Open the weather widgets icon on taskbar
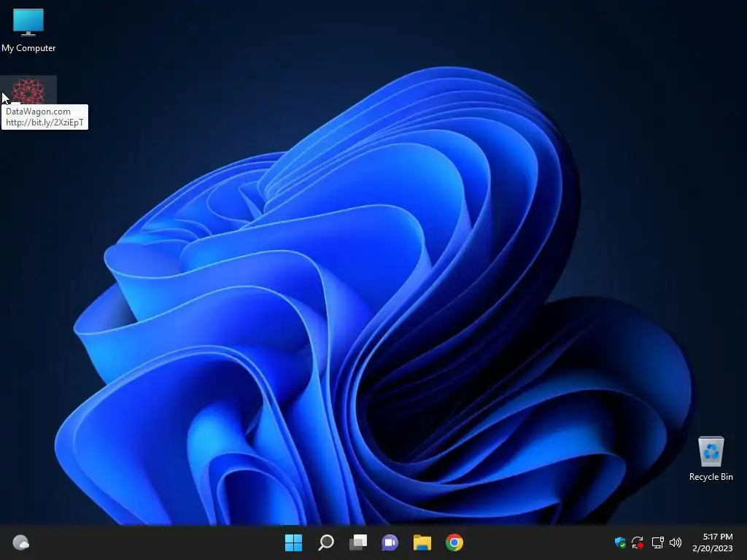747x560 pixels. point(21,542)
